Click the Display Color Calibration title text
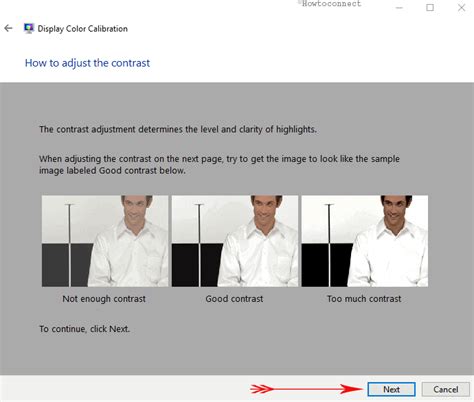The height and width of the screenshot is (402, 474). (82, 29)
